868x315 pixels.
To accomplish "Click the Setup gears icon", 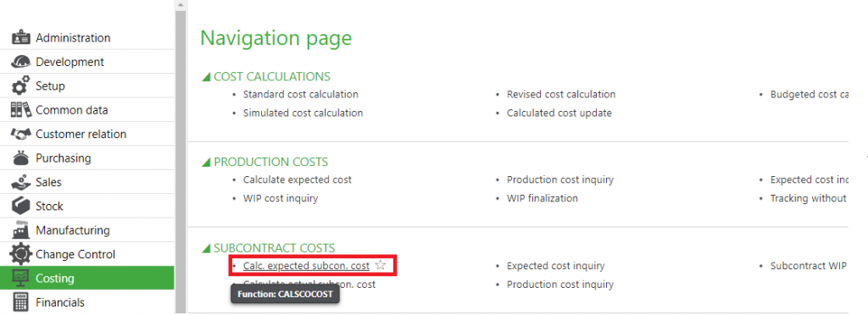I will pos(21,86).
